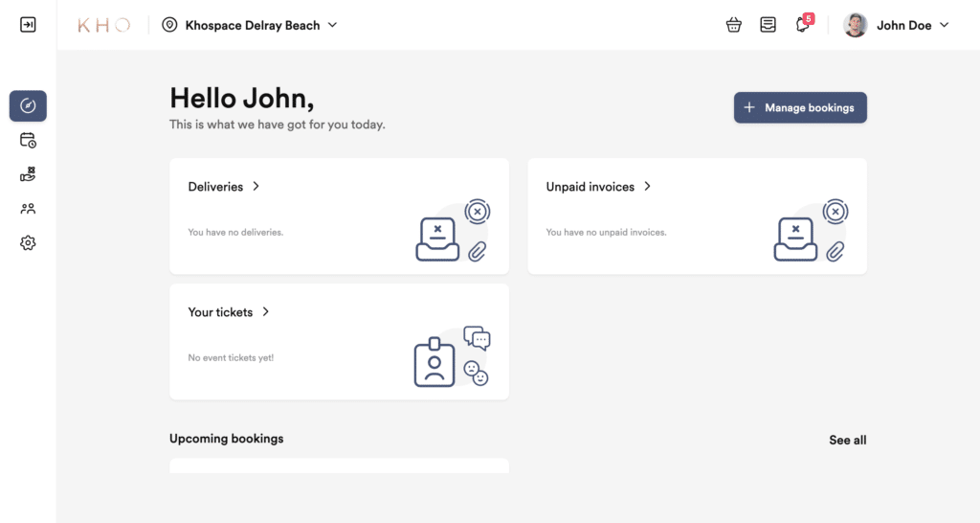The width and height of the screenshot is (980, 523).
Task: Open the Deliveries card title
Action: 215,187
